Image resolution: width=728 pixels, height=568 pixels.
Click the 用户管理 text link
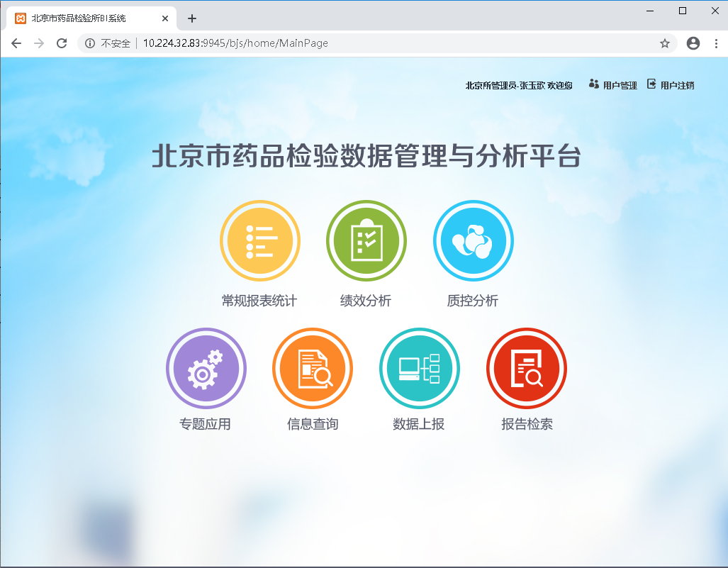(x=620, y=85)
